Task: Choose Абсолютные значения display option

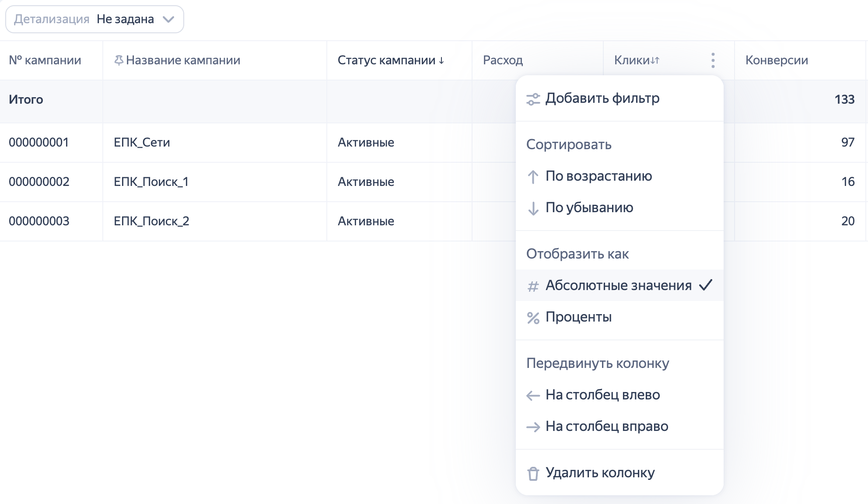Action: [619, 285]
